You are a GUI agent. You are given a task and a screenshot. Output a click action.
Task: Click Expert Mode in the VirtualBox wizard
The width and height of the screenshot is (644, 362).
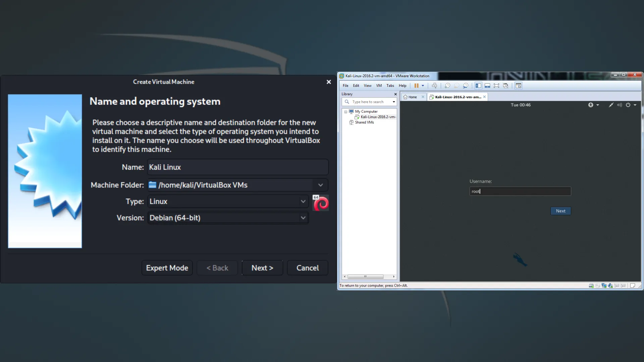click(x=167, y=267)
